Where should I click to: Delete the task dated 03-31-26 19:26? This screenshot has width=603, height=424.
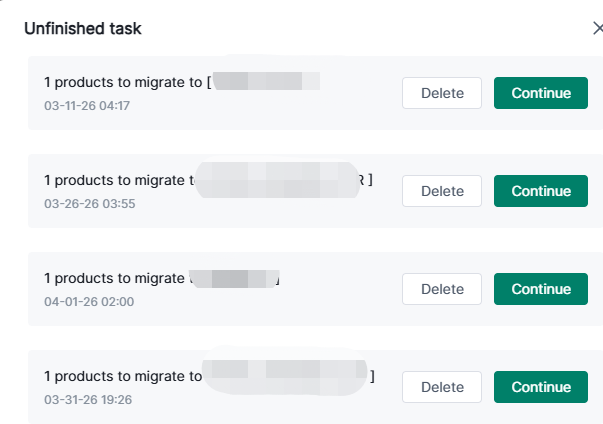pyautogui.click(x=442, y=387)
